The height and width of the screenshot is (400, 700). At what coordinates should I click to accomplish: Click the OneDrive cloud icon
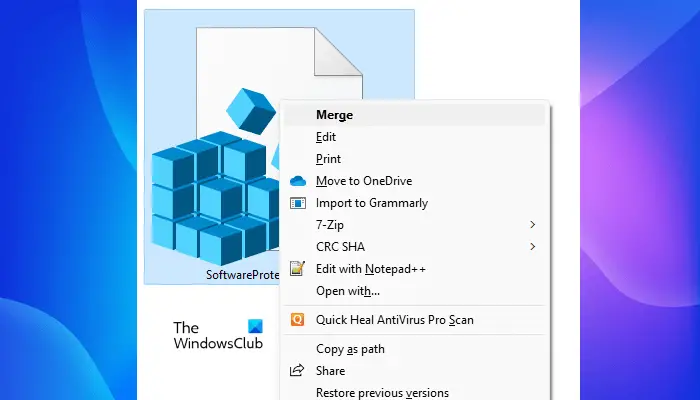coord(298,181)
